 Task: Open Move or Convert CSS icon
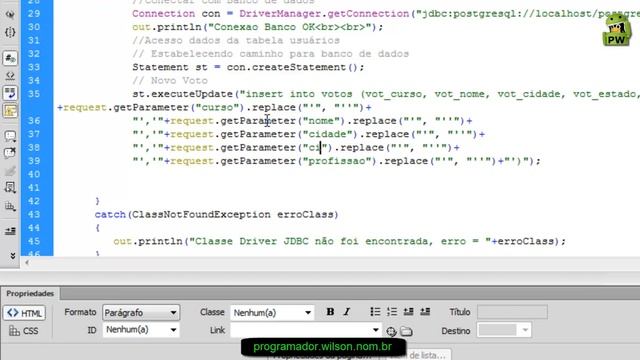10,206
